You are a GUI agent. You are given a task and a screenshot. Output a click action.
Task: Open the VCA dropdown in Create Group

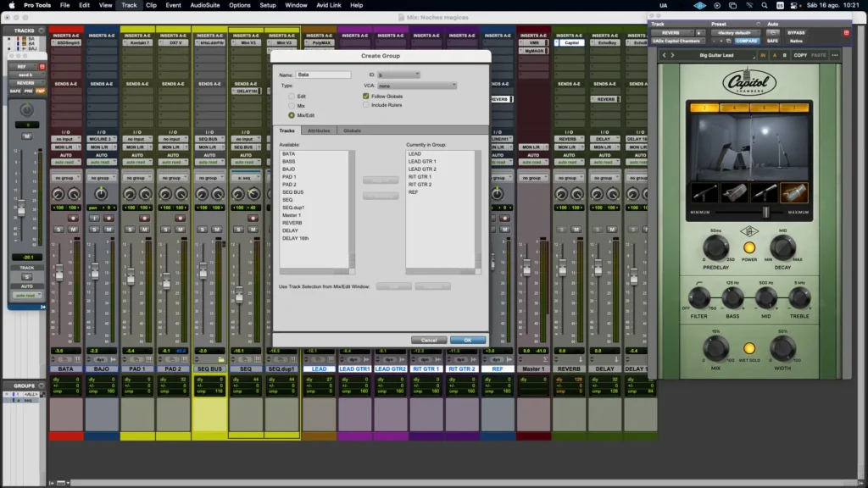coord(417,86)
